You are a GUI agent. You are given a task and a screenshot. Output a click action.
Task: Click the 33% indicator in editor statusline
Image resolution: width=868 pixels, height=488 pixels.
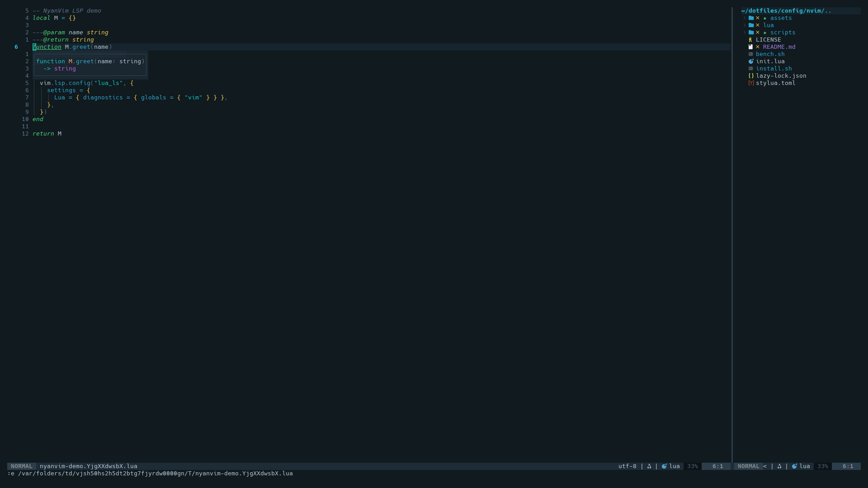(693, 466)
